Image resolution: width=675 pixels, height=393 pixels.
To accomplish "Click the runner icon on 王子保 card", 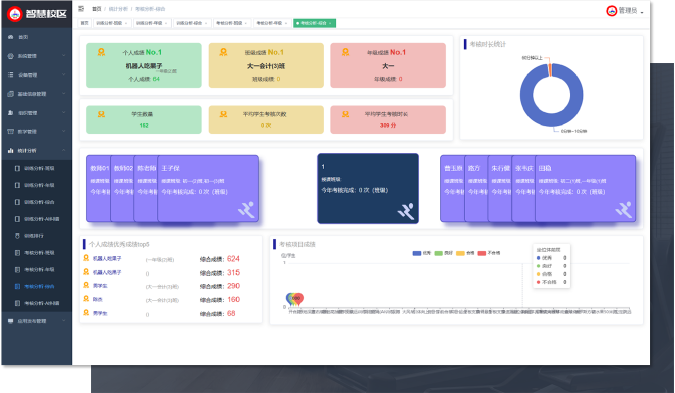I will [246, 210].
